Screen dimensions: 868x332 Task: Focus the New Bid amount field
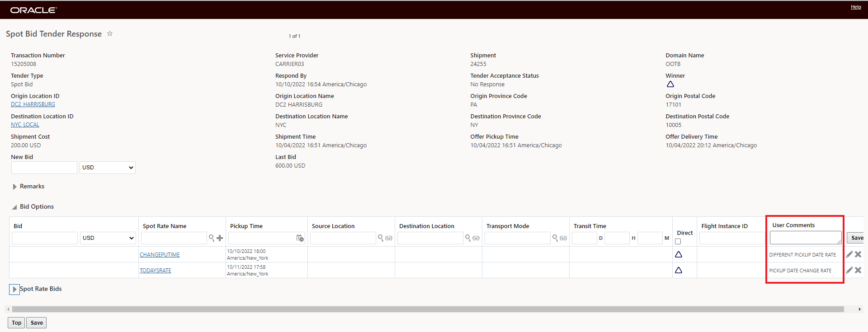pyautogui.click(x=44, y=168)
